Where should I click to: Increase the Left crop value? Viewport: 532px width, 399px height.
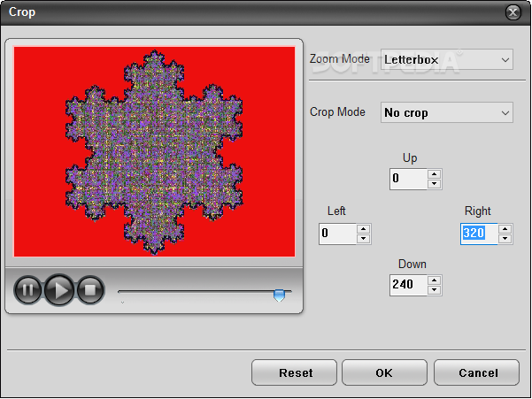coord(364,229)
